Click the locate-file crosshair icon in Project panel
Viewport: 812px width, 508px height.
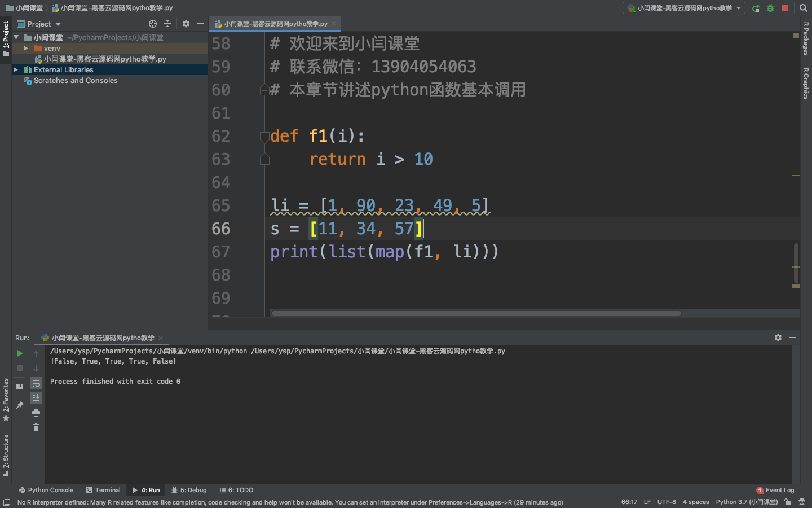153,24
